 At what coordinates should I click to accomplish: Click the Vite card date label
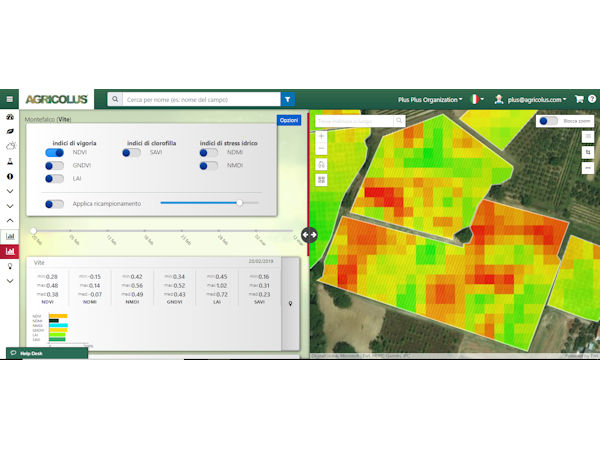(261, 261)
